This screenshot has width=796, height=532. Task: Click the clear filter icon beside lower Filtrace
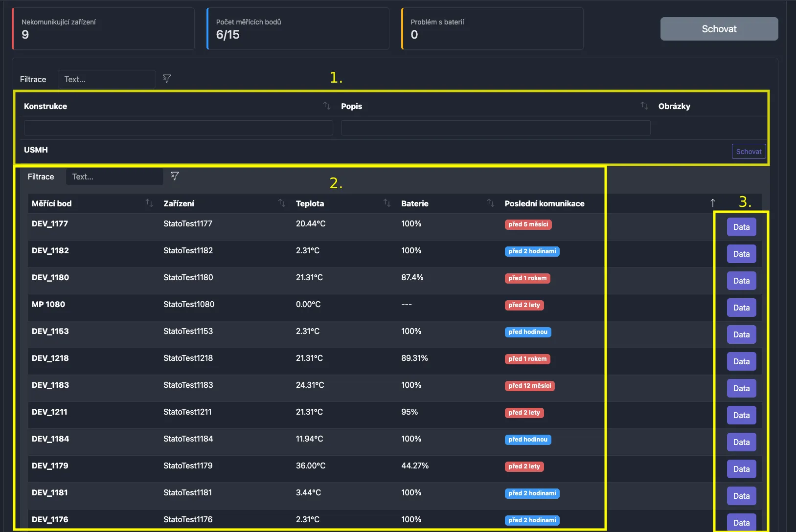click(175, 176)
